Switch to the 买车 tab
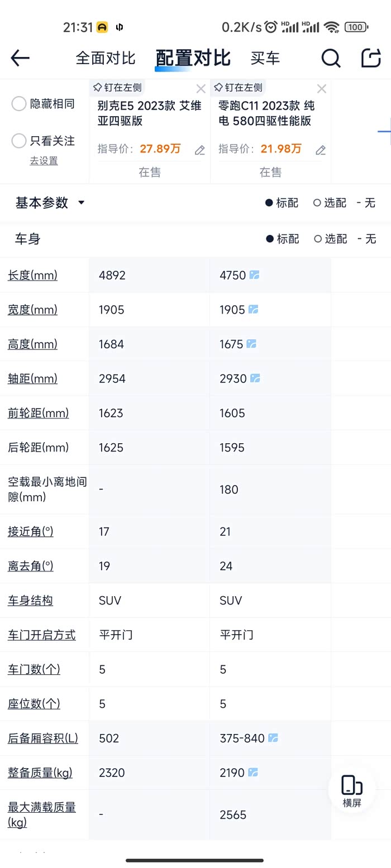 click(x=265, y=58)
